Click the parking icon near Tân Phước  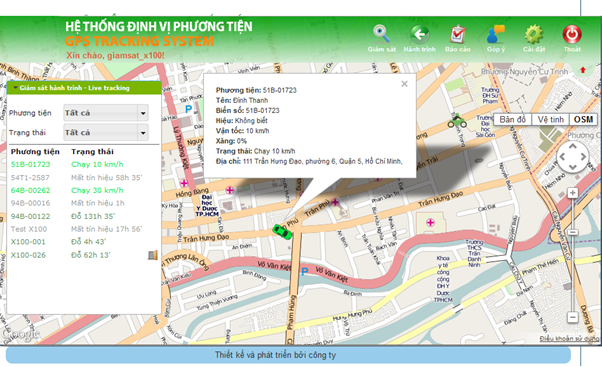(188, 109)
